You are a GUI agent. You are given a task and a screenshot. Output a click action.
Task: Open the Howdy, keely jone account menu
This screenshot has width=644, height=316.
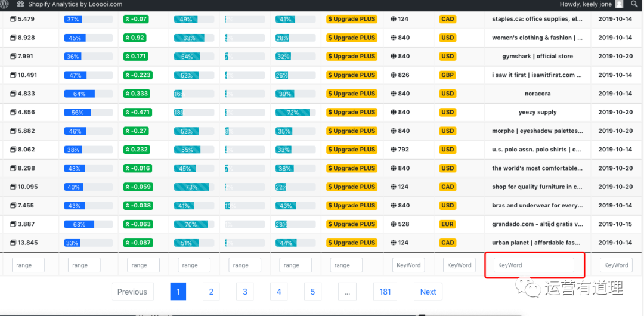pos(586,4)
